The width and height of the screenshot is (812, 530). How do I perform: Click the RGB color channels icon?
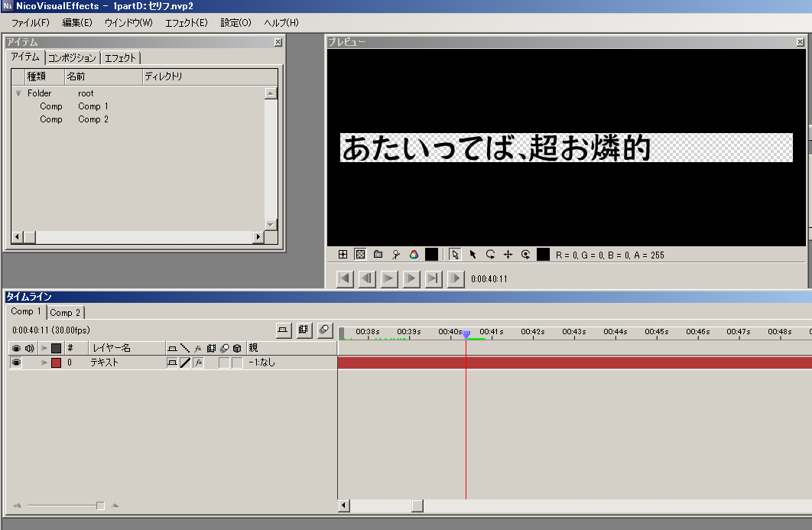coord(414,255)
